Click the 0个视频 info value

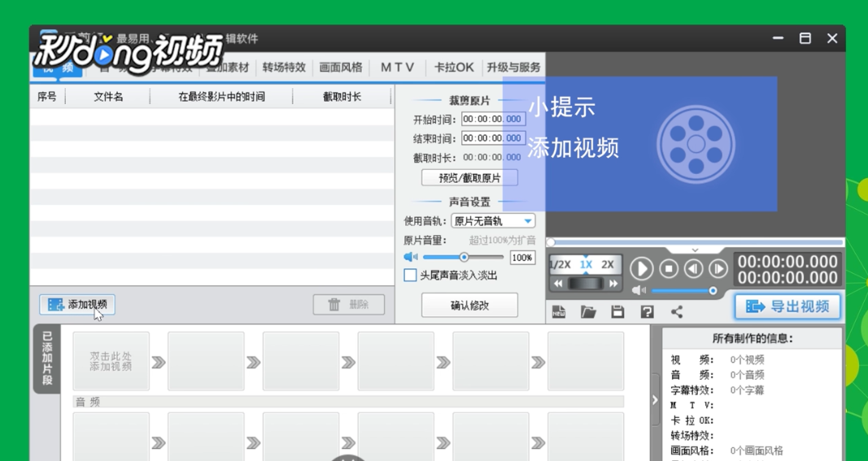[747, 359]
